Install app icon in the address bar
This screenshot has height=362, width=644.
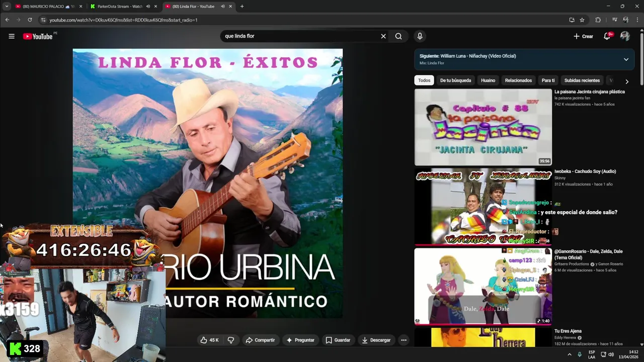tap(572, 20)
